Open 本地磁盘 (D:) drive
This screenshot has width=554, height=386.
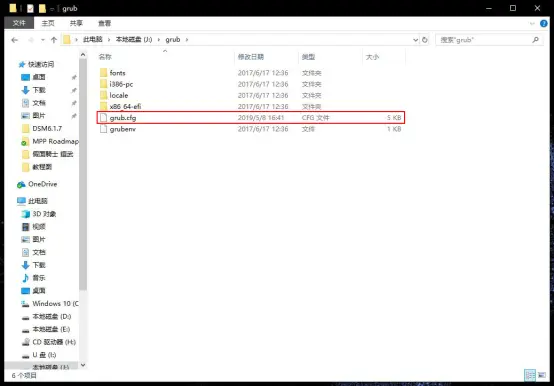pyautogui.click(x=52, y=316)
